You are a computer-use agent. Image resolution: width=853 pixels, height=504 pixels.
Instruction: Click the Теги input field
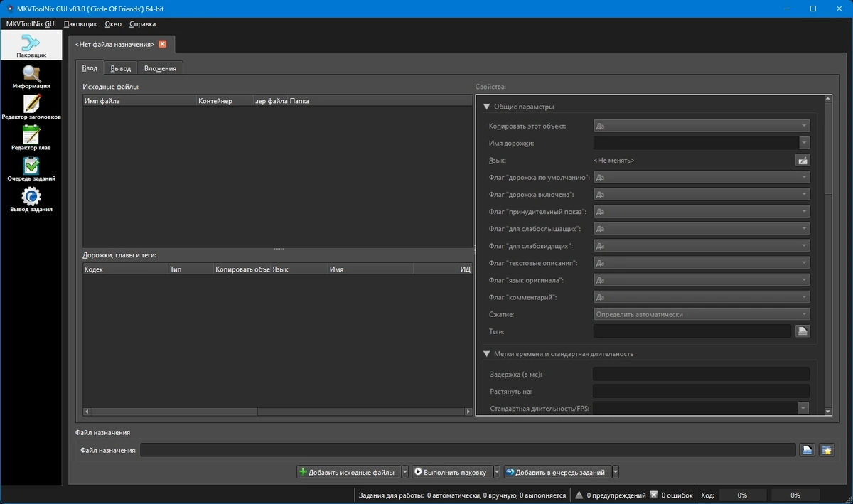tap(692, 331)
